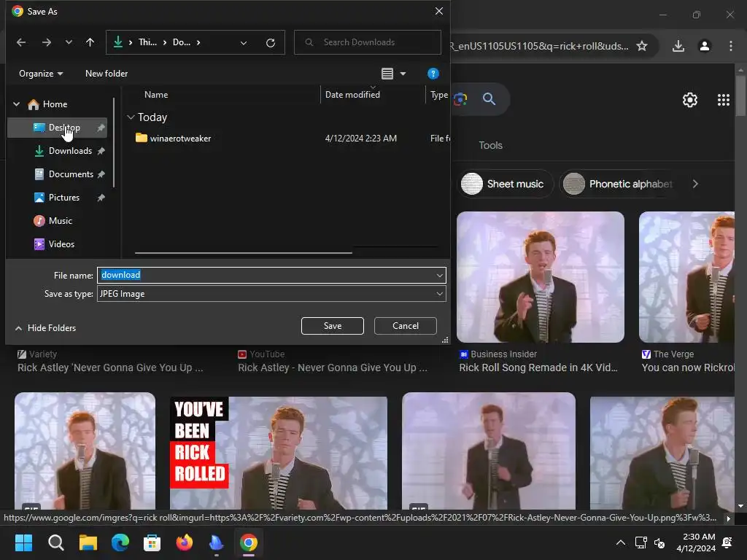Click the Cancel button
This screenshot has height=560, width=747.
(406, 326)
